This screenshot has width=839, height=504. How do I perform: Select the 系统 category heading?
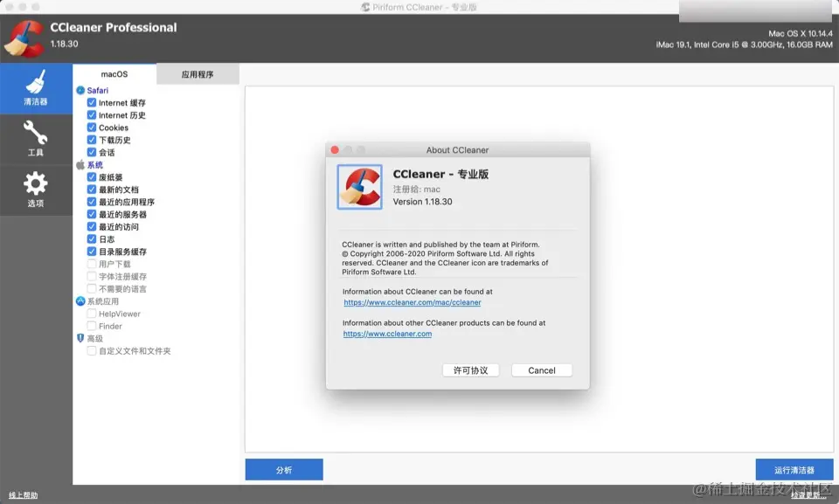tap(95, 165)
